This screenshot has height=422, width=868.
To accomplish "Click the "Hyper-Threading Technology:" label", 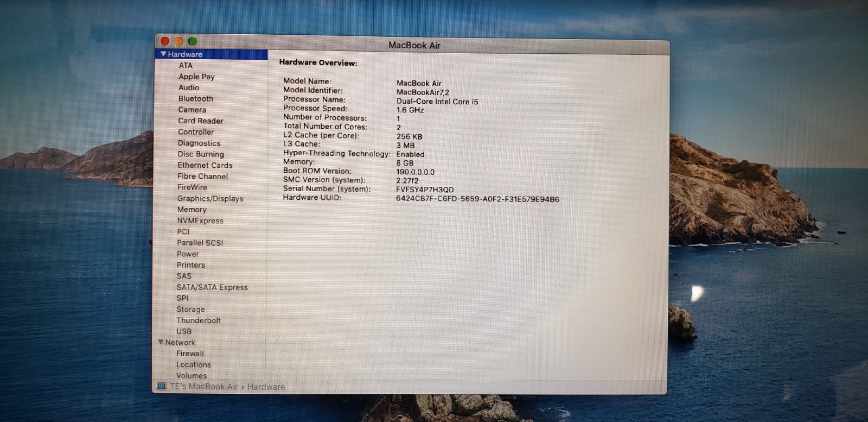I will (x=337, y=154).
